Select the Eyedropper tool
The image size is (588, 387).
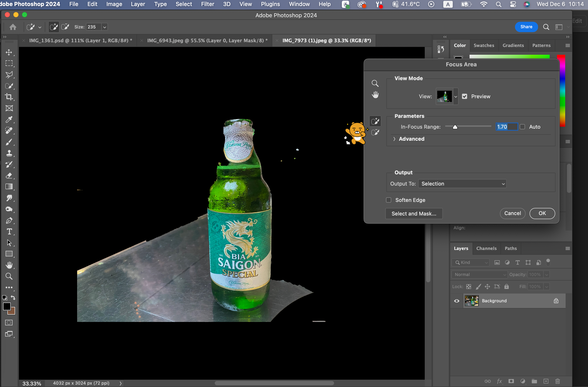pos(9,120)
